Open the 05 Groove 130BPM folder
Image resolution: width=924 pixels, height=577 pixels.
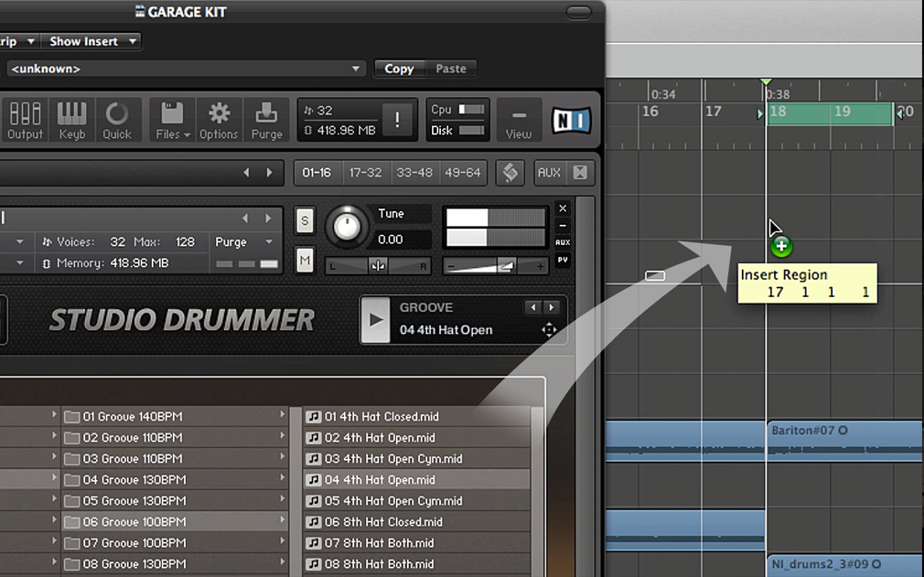pyautogui.click(x=173, y=501)
